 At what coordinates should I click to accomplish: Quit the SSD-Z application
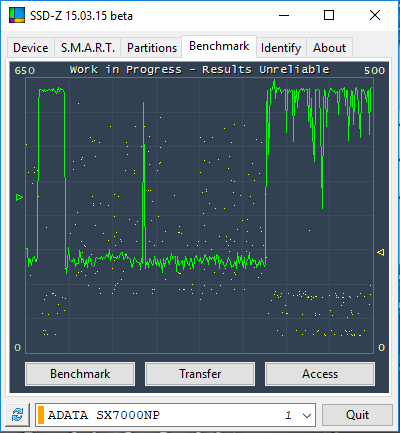[x=357, y=415]
